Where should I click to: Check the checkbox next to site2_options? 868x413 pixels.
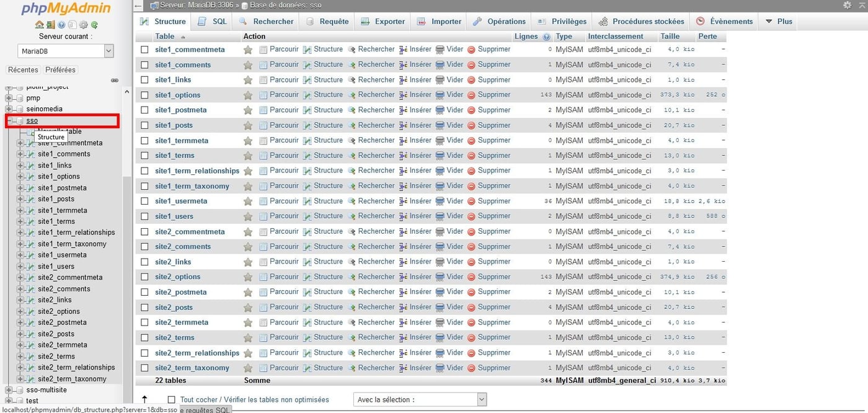144,277
